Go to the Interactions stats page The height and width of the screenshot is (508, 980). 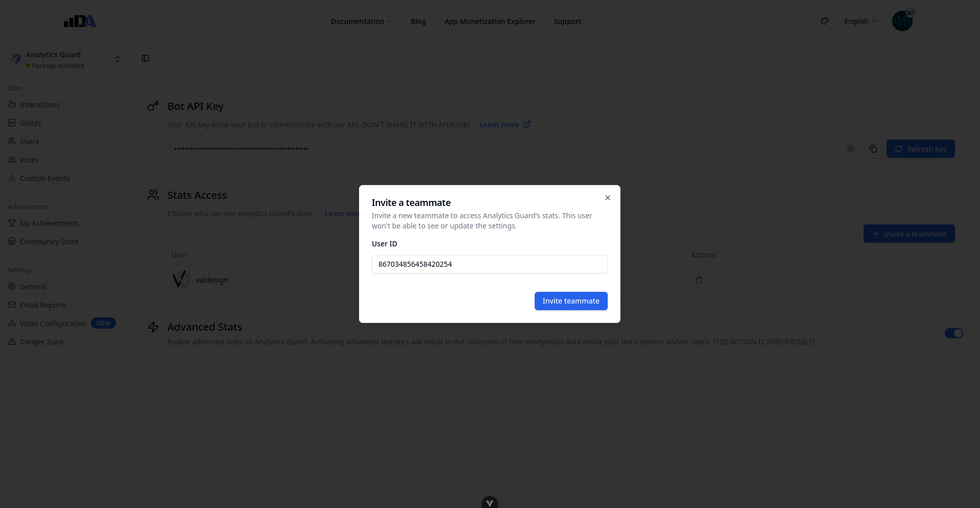point(40,105)
